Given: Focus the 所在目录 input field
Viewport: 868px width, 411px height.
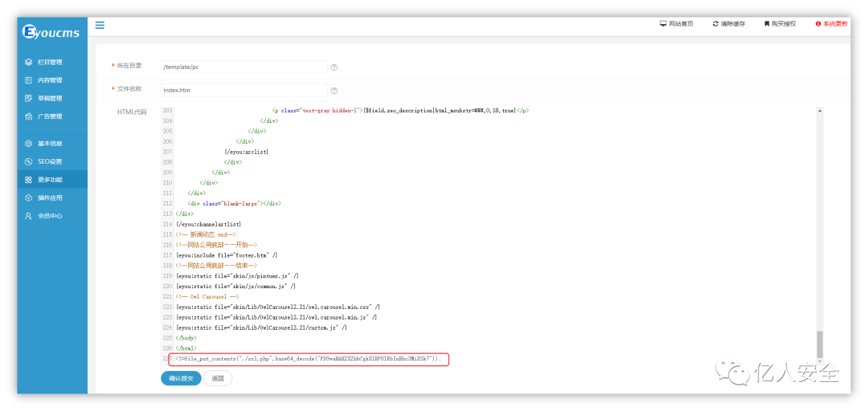Looking at the screenshot, I should pos(244,67).
